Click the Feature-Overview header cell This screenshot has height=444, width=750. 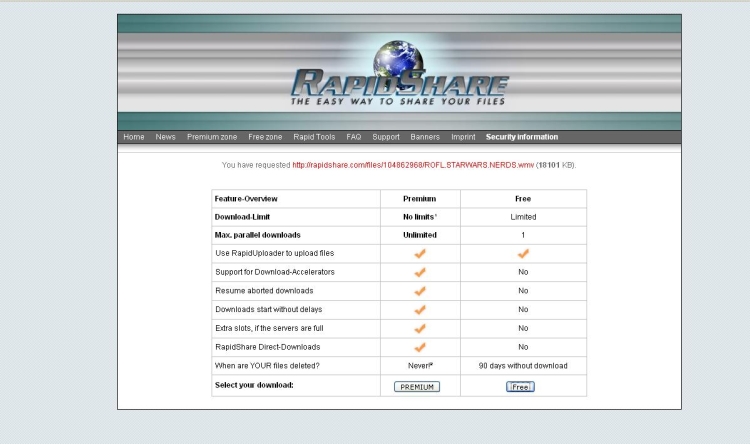point(296,199)
